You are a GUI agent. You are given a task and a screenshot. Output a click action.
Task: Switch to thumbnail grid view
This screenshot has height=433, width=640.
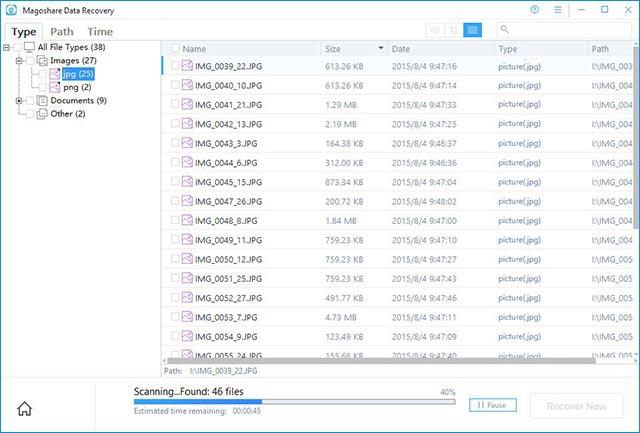click(x=454, y=30)
